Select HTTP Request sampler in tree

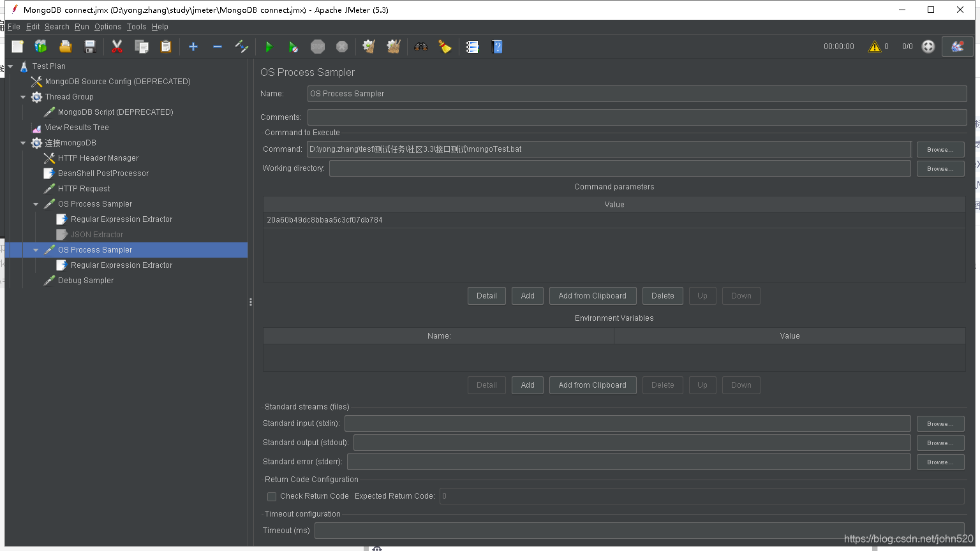point(84,189)
